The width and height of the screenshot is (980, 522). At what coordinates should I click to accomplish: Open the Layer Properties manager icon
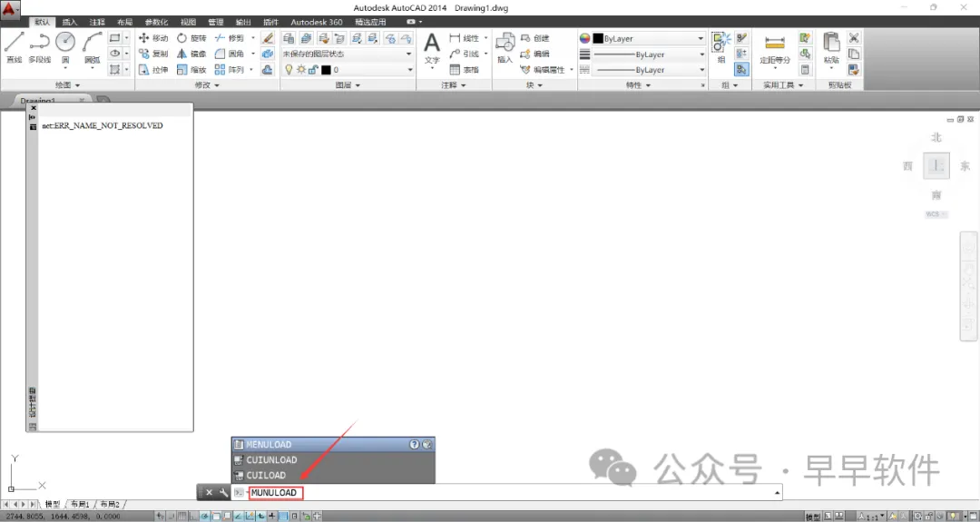289,38
